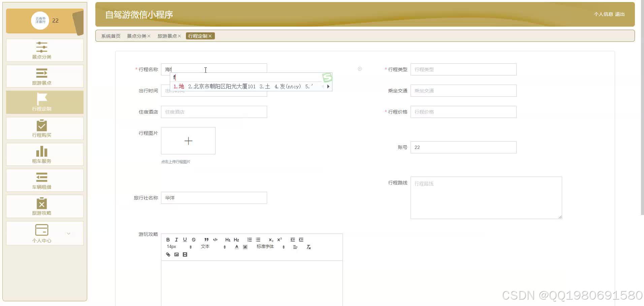644x306 pixels.
Task: Close the 行程定制 tab
Action: click(210, 36)
